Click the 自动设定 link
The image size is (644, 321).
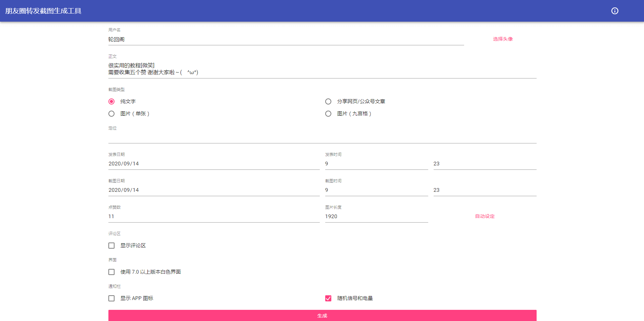click(x=484, y=216)
